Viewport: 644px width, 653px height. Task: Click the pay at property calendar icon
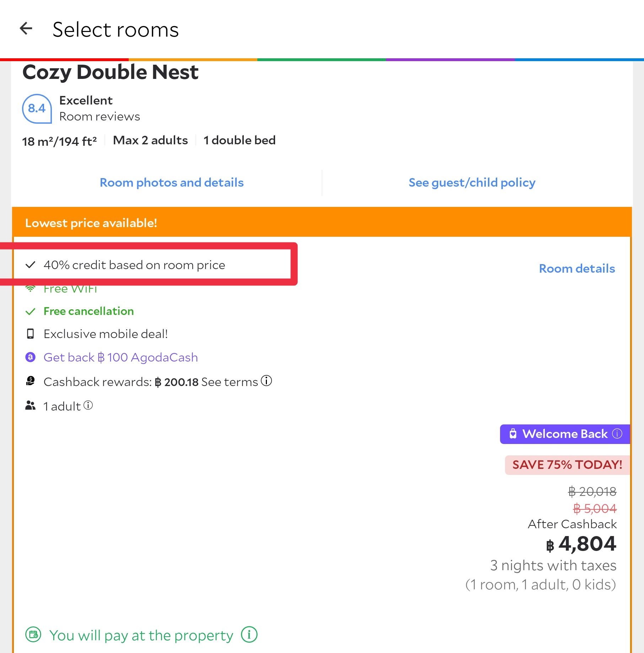33,635
